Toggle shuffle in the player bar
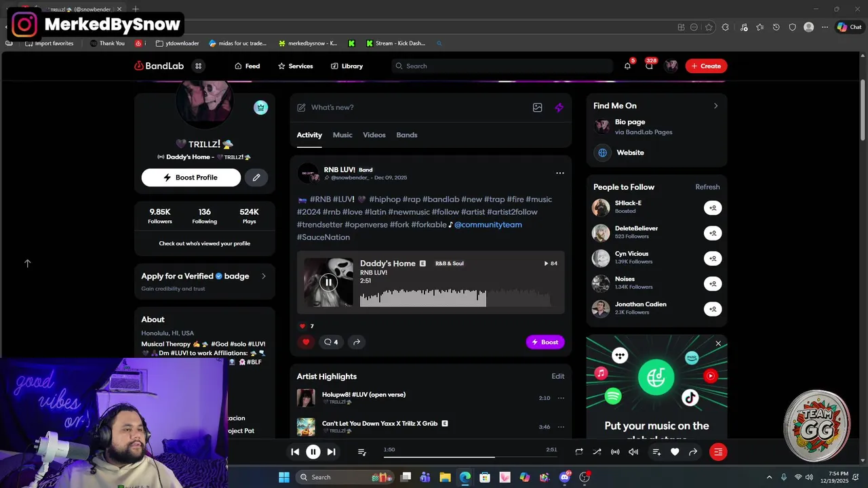The width and height of the screenshot is (868, 488). pyautogui.click(x=597, y=452)
